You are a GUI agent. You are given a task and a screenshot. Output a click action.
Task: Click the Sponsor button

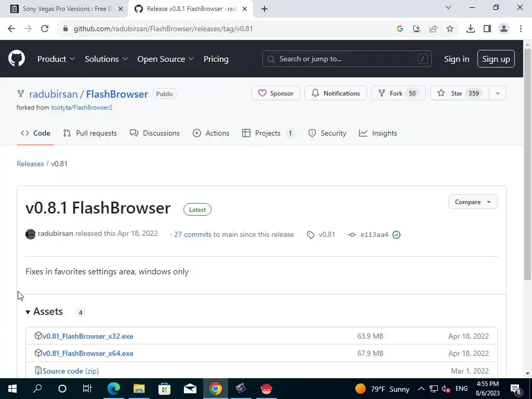(276, 94)
